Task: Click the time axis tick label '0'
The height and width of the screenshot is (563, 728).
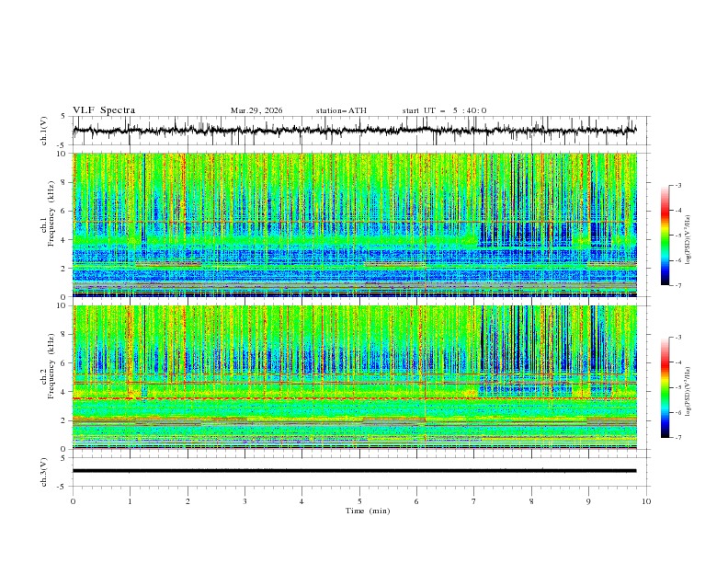Action: [x=73, y=501]
